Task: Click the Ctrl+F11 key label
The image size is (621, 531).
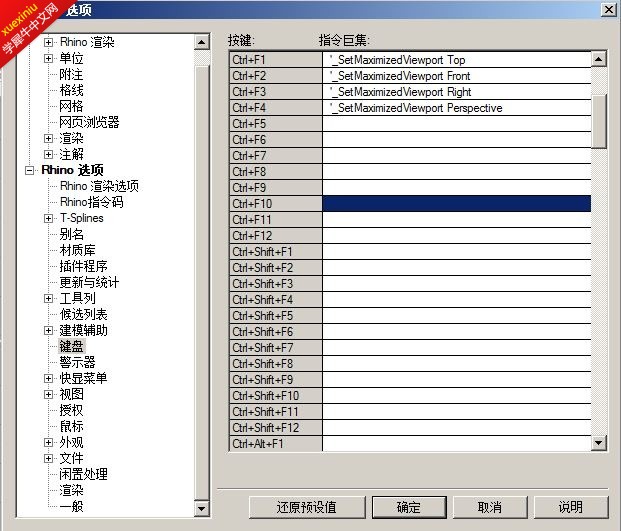Action: click(276, 220)
